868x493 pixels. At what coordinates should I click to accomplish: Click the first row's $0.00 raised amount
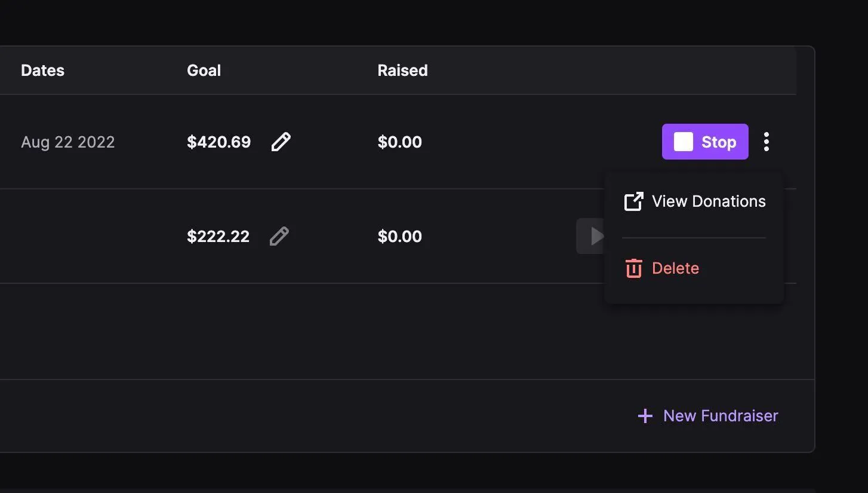click(x=399, y=142)
